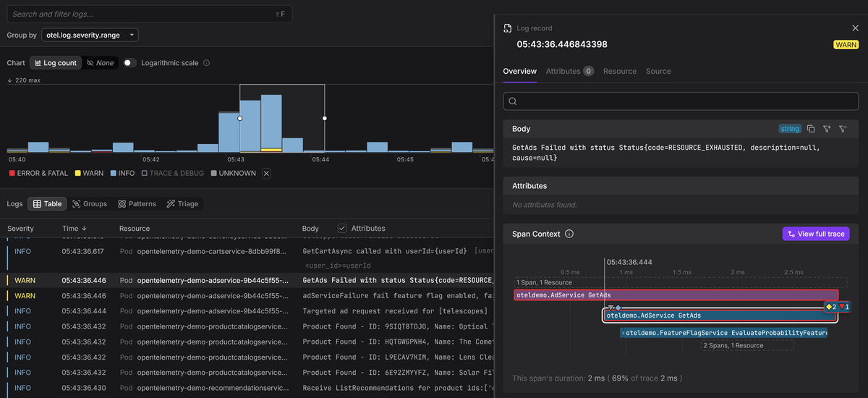Click the log events badge on the span
Viewport: 868px width, 398px height.
tap(833, 307)
